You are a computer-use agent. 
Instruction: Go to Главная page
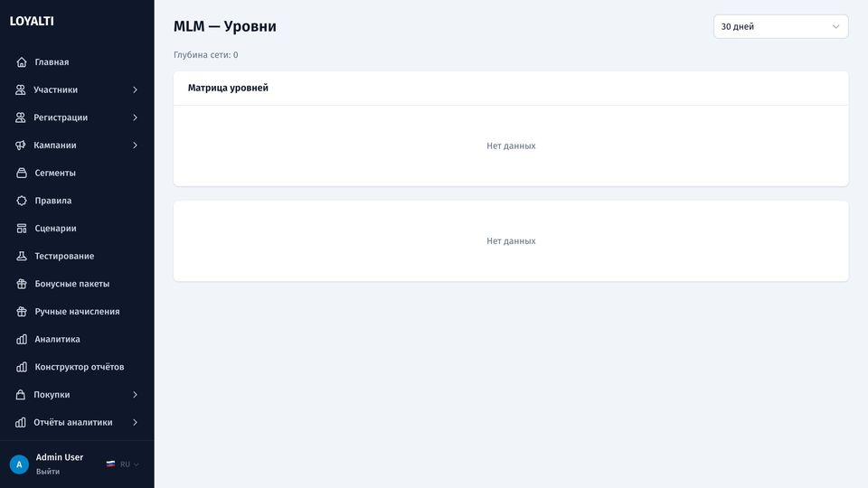click(77, 62)
